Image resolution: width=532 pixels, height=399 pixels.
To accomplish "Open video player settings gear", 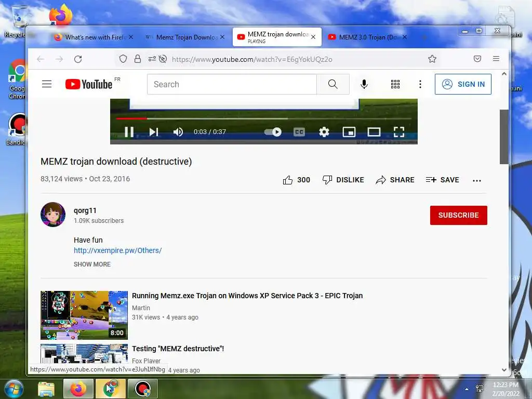I will click(324, 131).
